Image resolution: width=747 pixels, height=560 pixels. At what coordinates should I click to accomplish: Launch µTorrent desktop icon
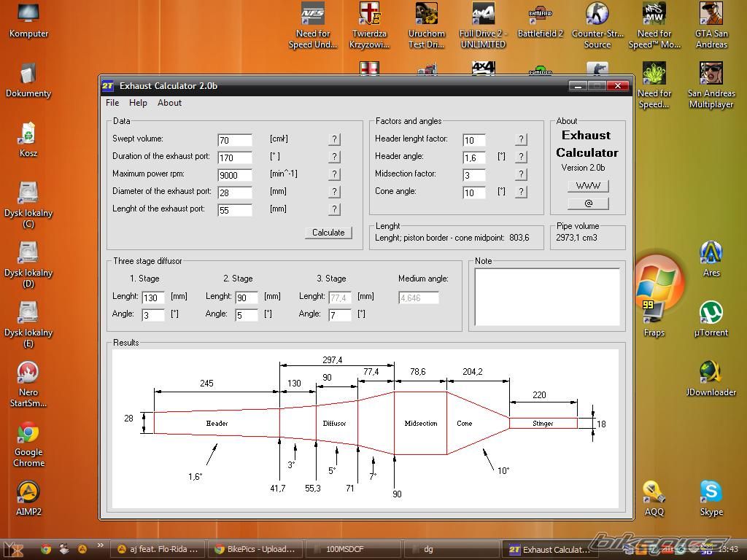711,319
